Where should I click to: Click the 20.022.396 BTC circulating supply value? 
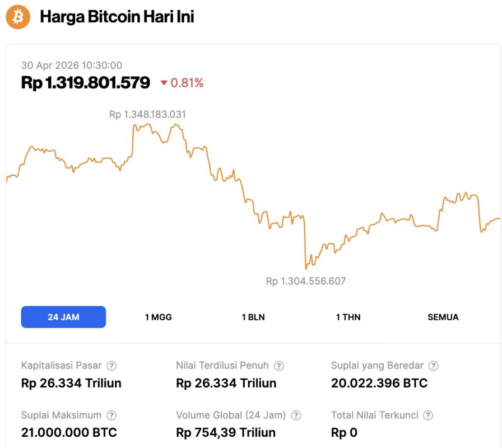(x=379, y=383)
